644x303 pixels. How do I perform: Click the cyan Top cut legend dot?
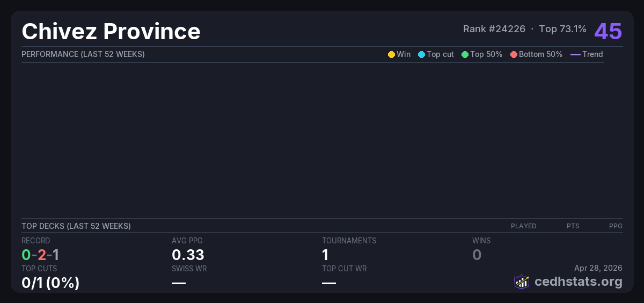421,54
